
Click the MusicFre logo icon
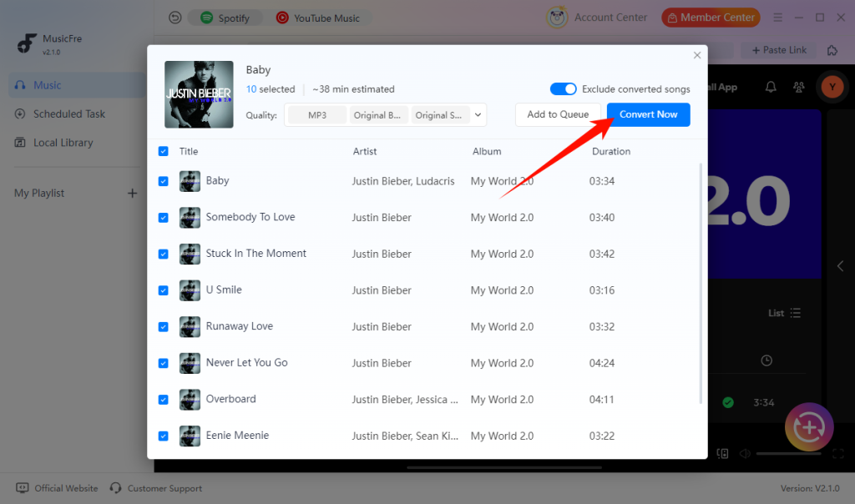pyautogui.click(x=26, y=43)
